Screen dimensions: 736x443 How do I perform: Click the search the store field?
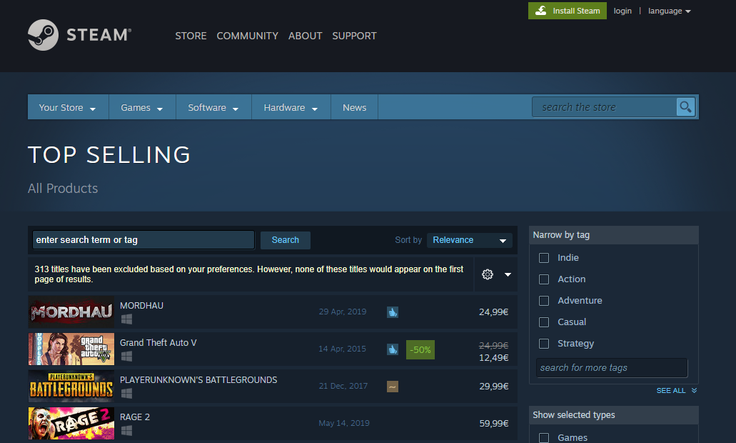coord(604,107)
